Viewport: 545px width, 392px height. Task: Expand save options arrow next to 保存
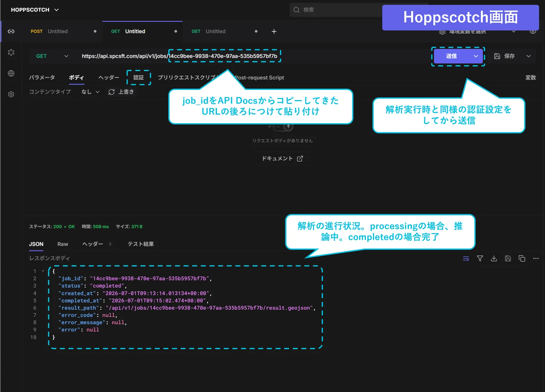[528, 56]
